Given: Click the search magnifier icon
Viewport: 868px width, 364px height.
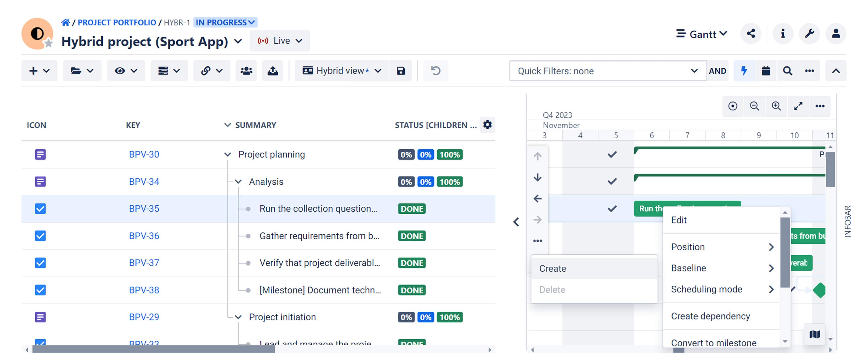Looking at the screenshot, I should pos(787,71).
